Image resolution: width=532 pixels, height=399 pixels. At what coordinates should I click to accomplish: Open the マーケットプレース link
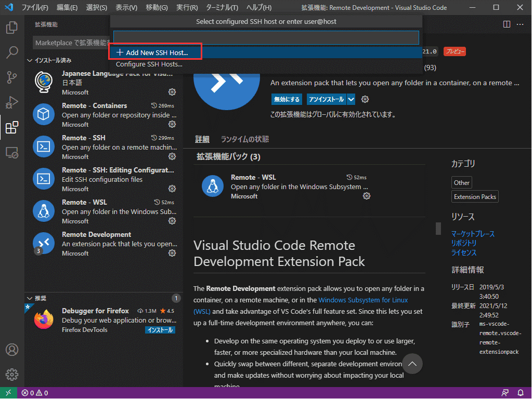(473, 234)
